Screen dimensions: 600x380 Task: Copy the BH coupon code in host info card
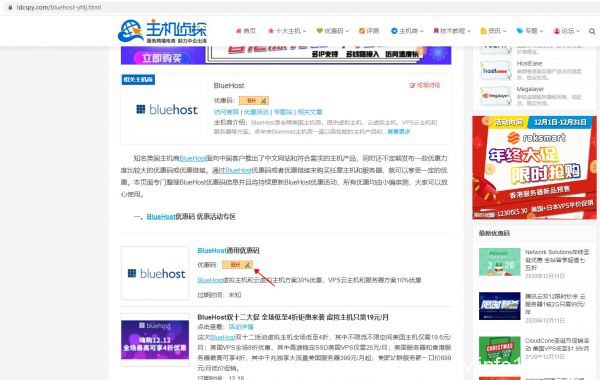254,100
